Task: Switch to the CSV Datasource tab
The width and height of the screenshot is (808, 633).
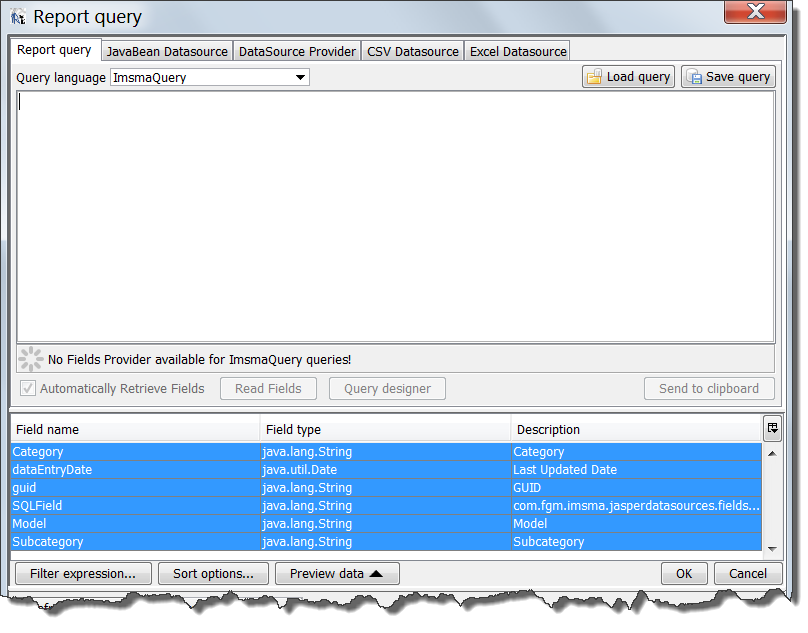Action: (x=413, y=50)
